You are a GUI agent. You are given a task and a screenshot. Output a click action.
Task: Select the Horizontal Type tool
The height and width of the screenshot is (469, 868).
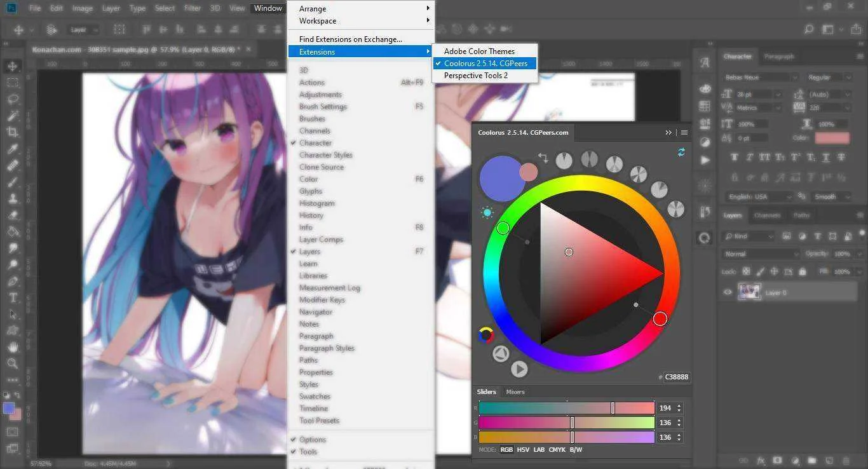[12, 297]
